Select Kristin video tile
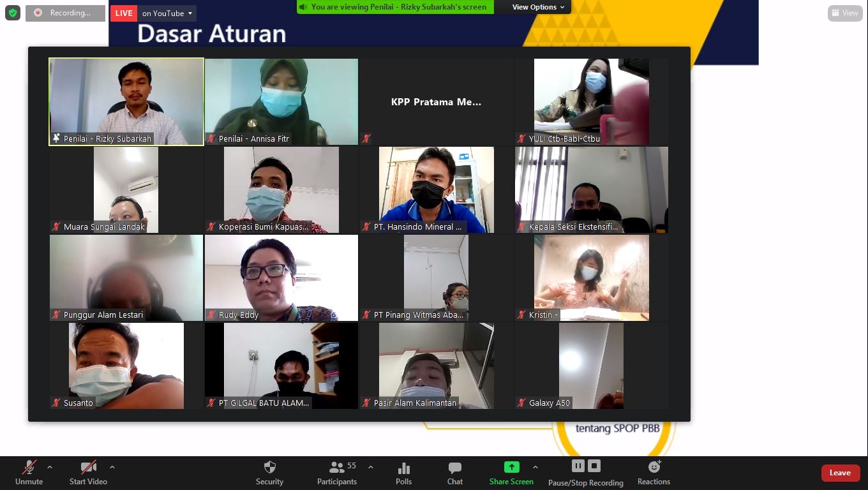 click(x=592, y=278)
